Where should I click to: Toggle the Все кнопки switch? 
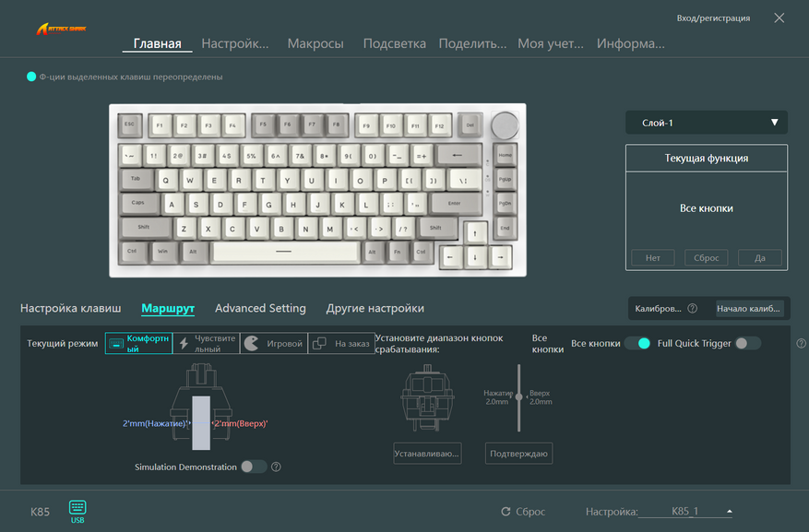(637, 343)
